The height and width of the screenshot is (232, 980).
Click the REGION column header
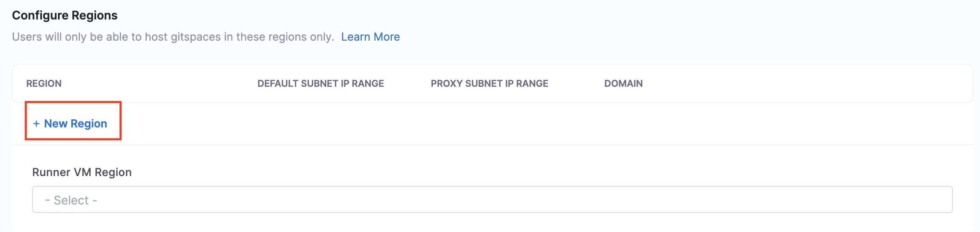(x=44, y=83)
